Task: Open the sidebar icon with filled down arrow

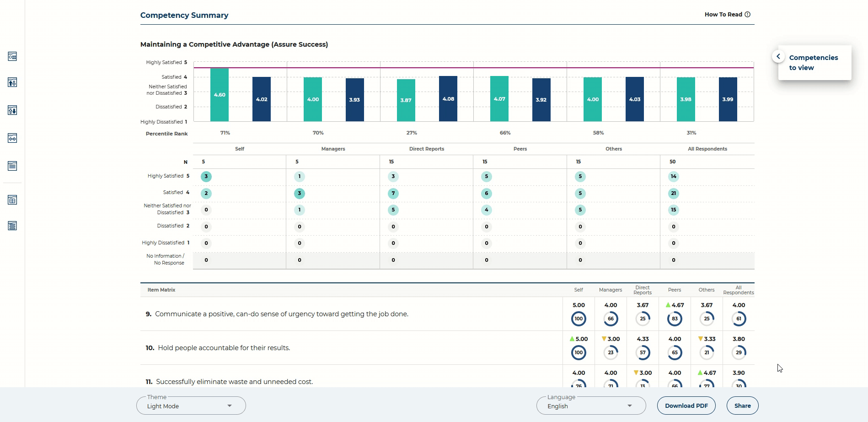Action: click(x=12, y=110)
